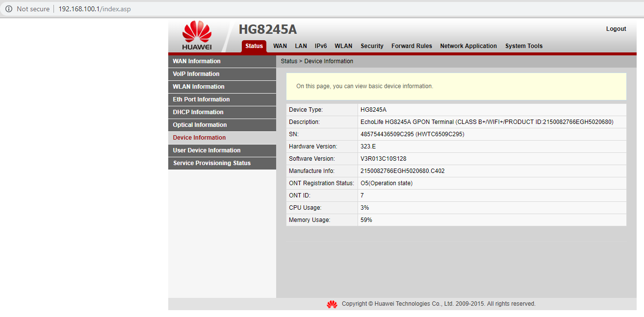Click the site info icon in address bar
Image resolution: width=644 pixels, height=317 pixels.
click(8, 9)
